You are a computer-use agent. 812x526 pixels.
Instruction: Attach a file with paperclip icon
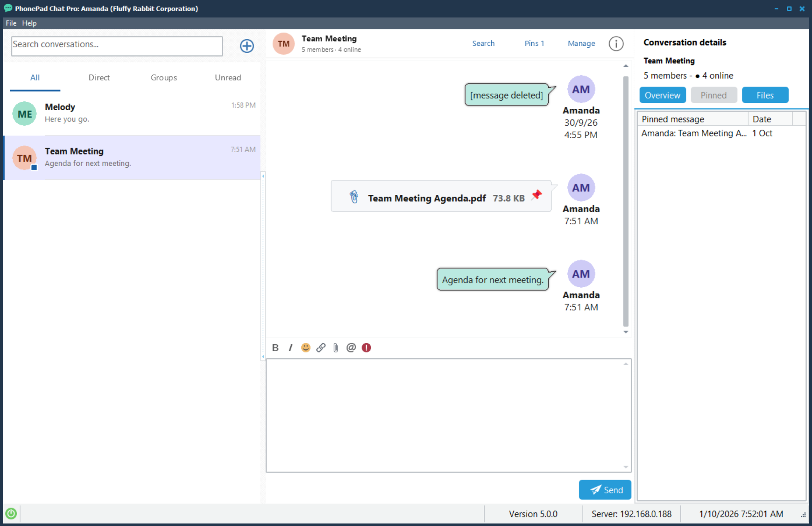pos(336,347)
